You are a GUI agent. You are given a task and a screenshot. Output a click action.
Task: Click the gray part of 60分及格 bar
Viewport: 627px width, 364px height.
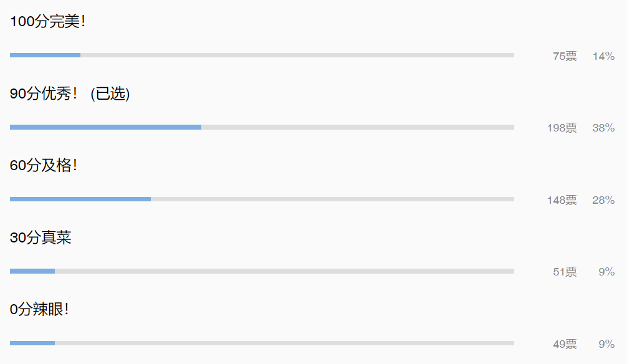(332, 199)
